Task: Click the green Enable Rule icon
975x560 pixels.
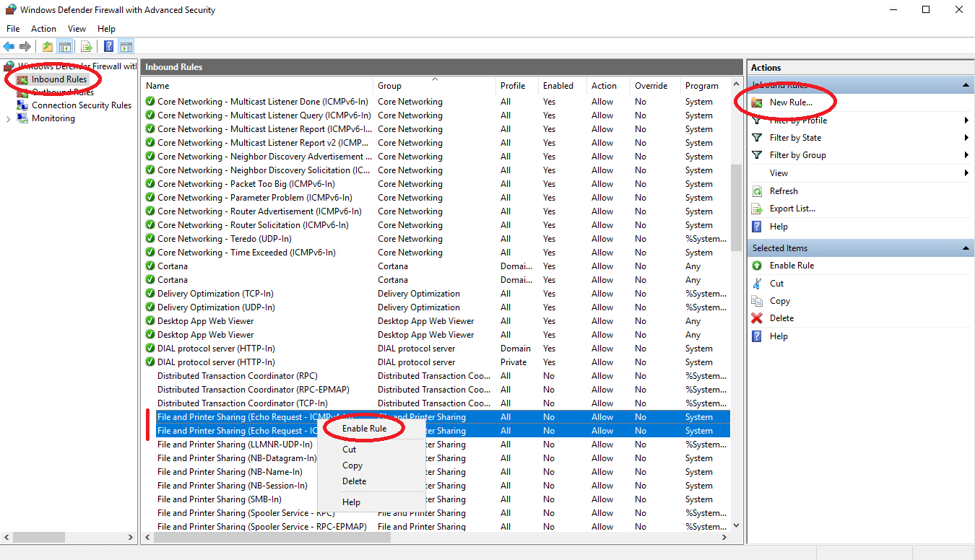Action: (x=757, y=266)
